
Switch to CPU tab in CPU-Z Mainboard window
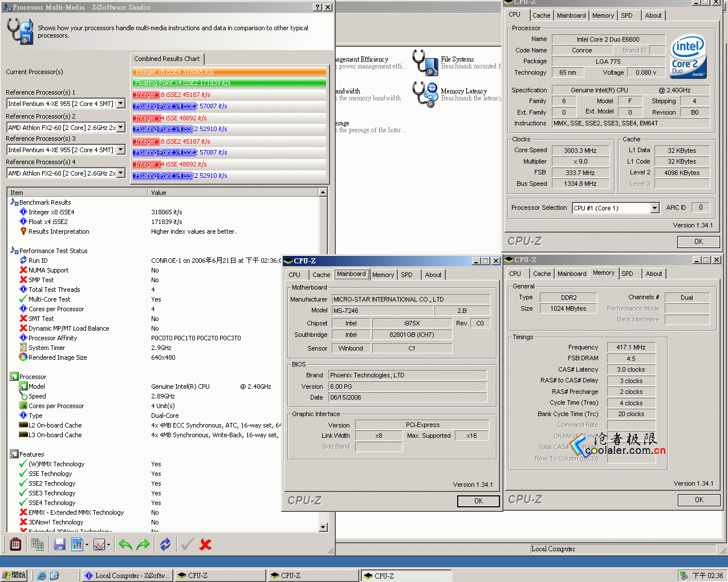(x=295, y=275)
